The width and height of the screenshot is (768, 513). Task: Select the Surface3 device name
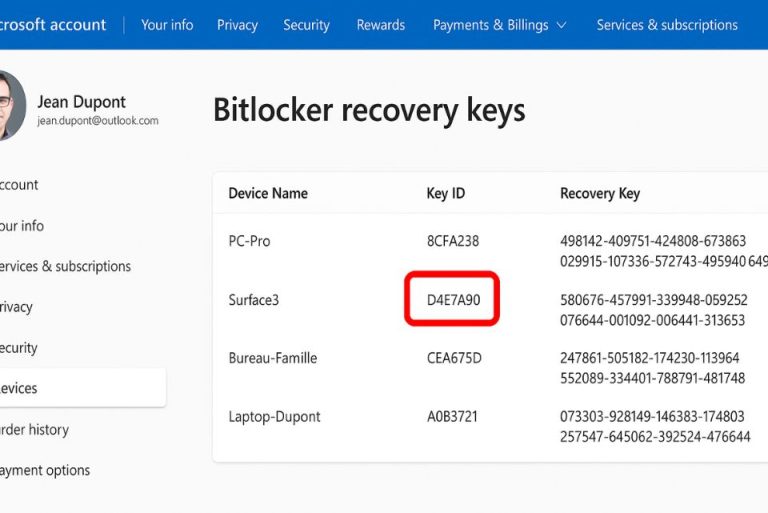[254, 300]
